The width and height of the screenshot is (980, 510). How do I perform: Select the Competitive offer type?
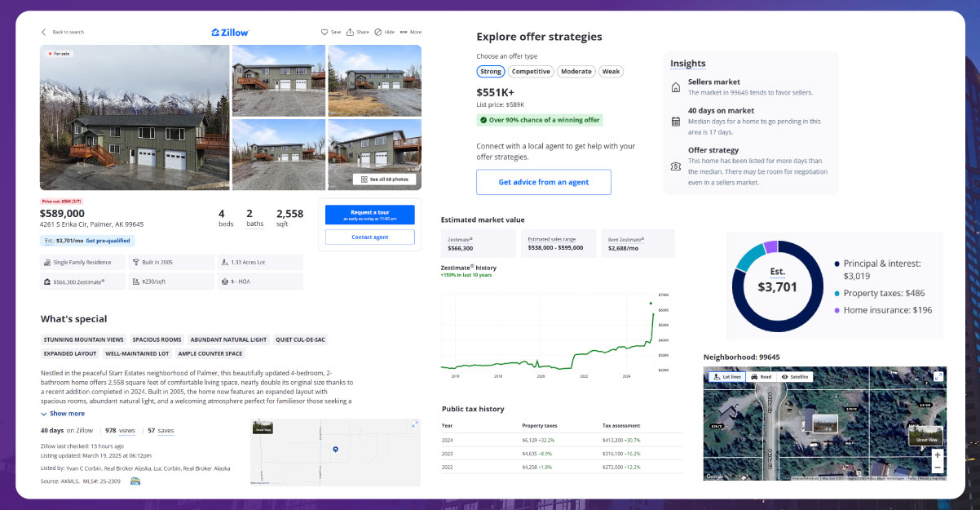[x=531, y=71]
